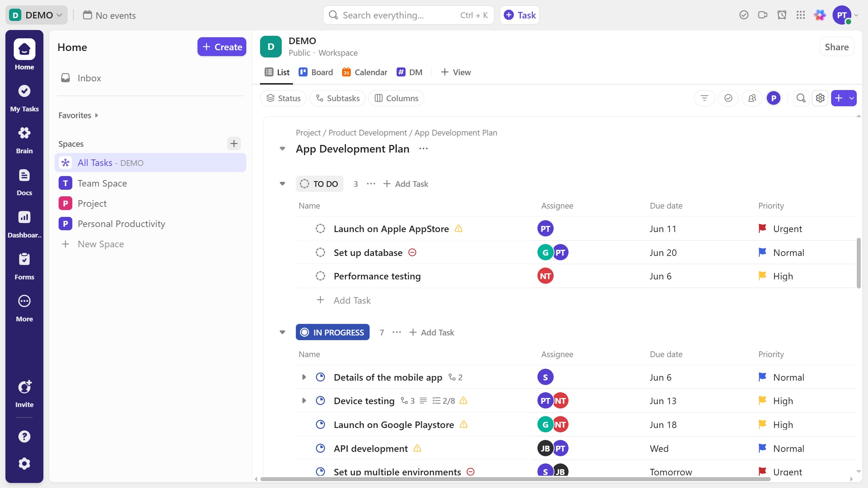Open reminders via the alarm clock icon
The height and width of the screenshot is (488, 868).
(x=782, y=15)
